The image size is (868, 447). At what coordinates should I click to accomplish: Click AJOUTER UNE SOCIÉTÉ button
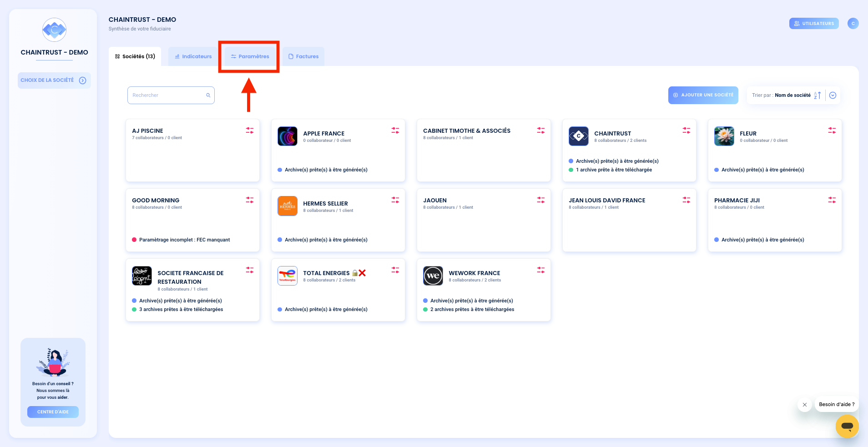click(x=703, y=95)
